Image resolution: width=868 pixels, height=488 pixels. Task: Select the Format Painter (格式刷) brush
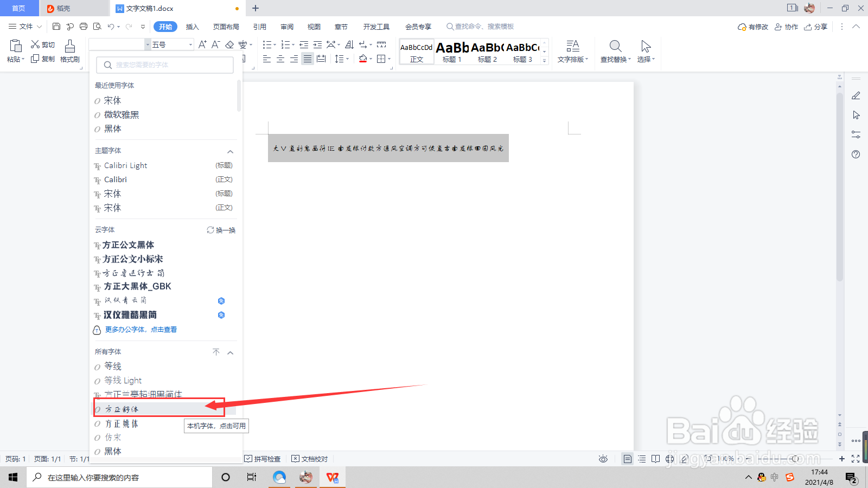point(70,52)
